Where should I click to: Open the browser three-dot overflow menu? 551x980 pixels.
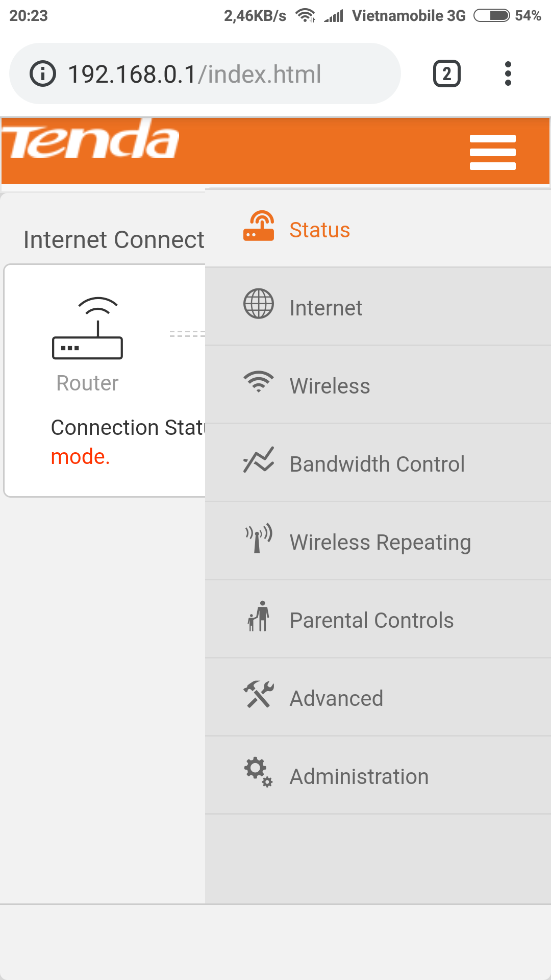[508, 73]
